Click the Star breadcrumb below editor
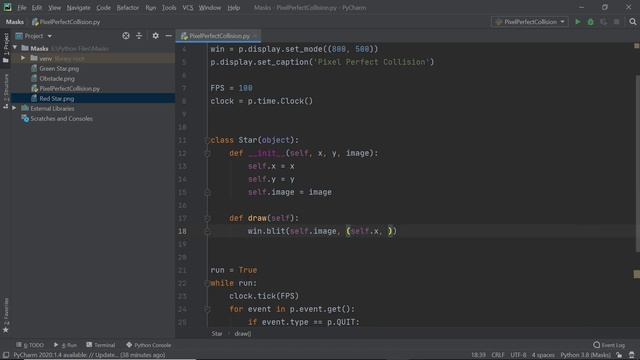 [x=217, y=333]
